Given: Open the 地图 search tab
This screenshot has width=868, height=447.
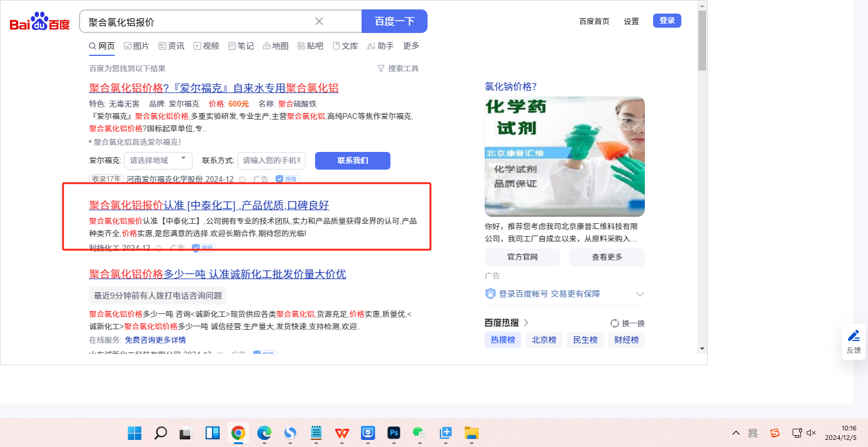Looking at the screenshot, I should (x=276, y=46).
